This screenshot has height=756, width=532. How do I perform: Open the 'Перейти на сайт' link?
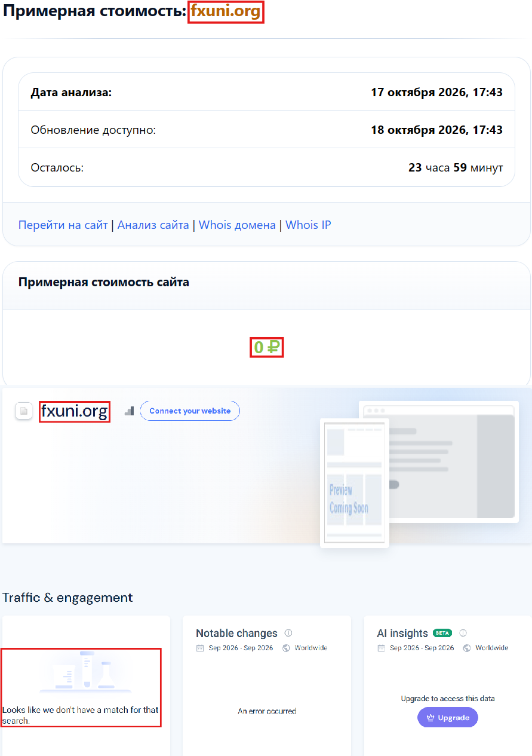point(63,225)
